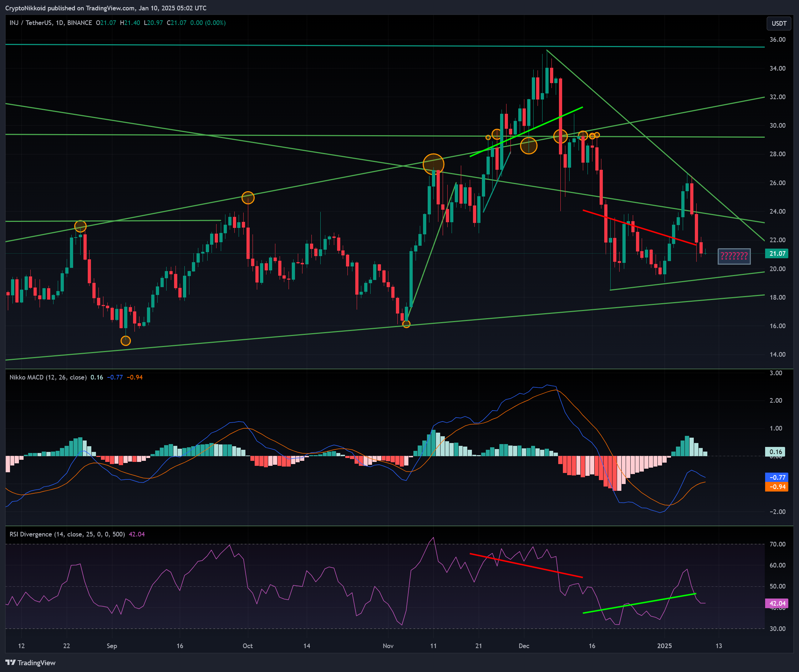Viewport: 799px width, 672px height.
Task: Click the Sep date label on the time axis
Action: (112, 646)
